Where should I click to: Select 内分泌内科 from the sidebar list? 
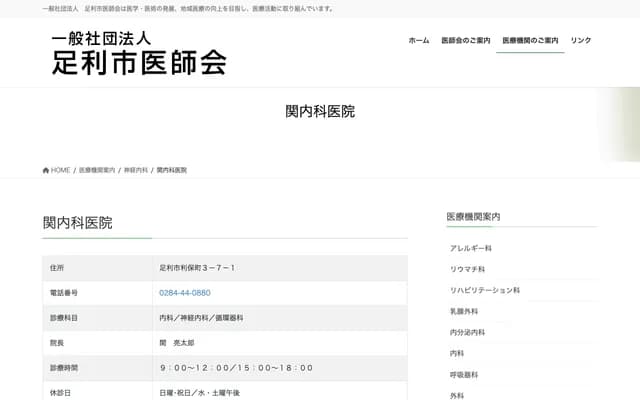[467, 332]
